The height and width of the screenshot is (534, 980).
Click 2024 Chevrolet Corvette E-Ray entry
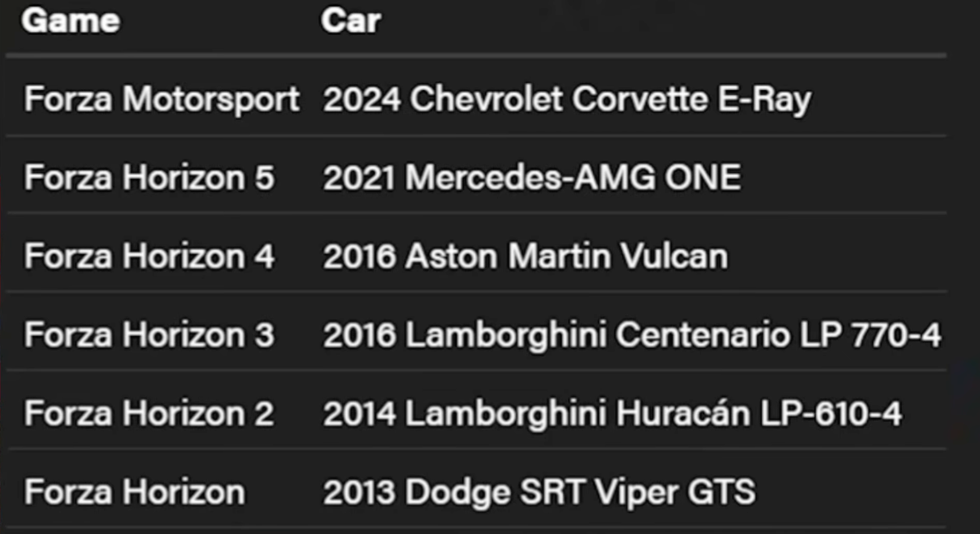coord(567,100)
